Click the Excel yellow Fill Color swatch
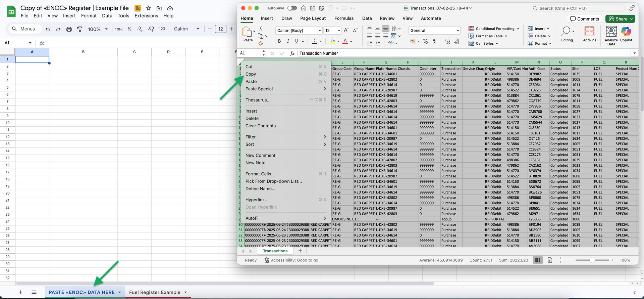The width and height of the screenshot is (644, 299). pyautogui.click(x=332, y=41)
